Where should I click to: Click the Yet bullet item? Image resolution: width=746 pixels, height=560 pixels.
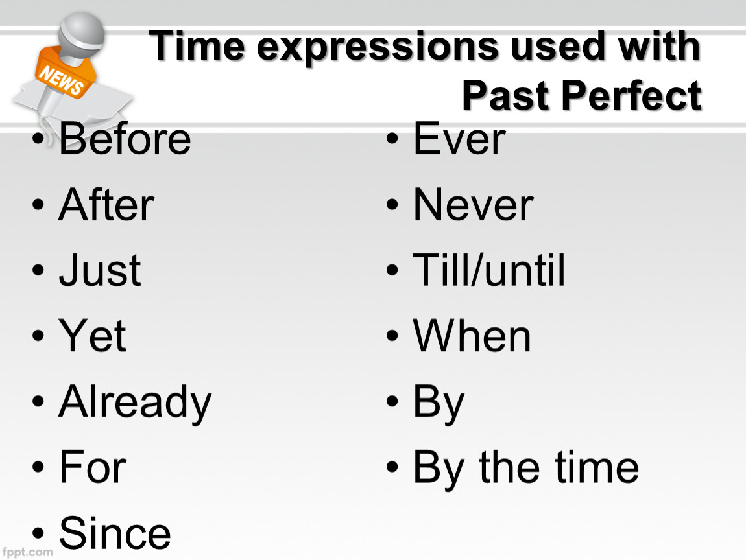[93, 336]
